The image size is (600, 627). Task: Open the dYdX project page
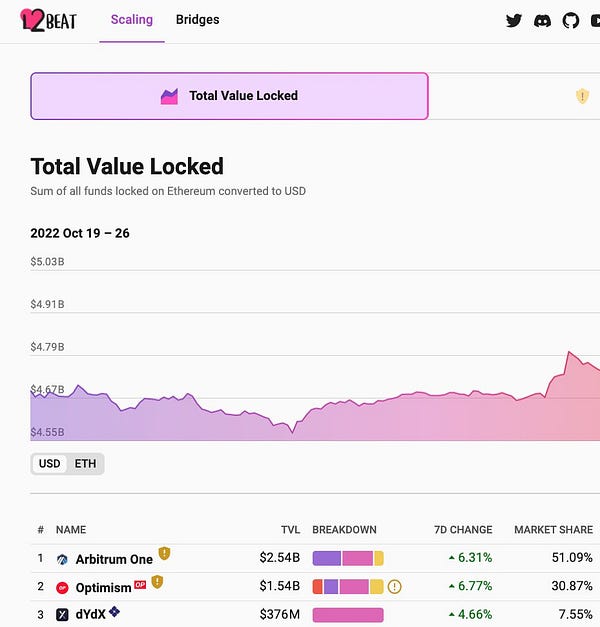pos(90,614)
